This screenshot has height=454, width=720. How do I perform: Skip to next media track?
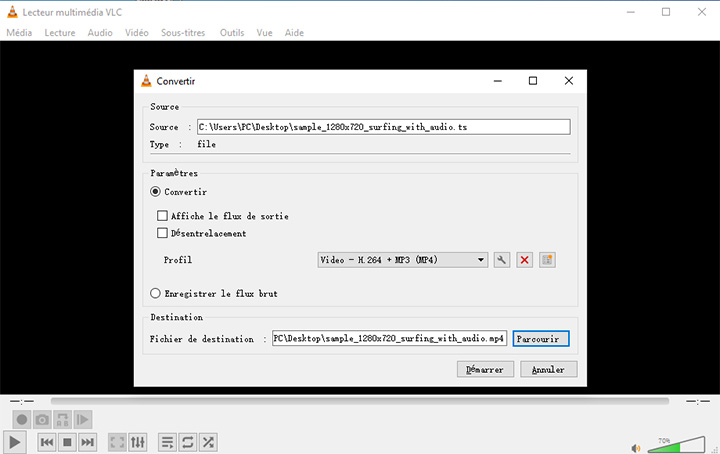pyautogui.click(x=87, y=442)
